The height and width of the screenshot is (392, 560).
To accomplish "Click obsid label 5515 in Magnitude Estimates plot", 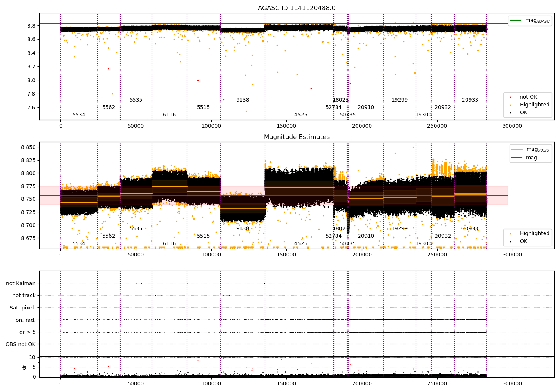I will [x=203, y=236].
